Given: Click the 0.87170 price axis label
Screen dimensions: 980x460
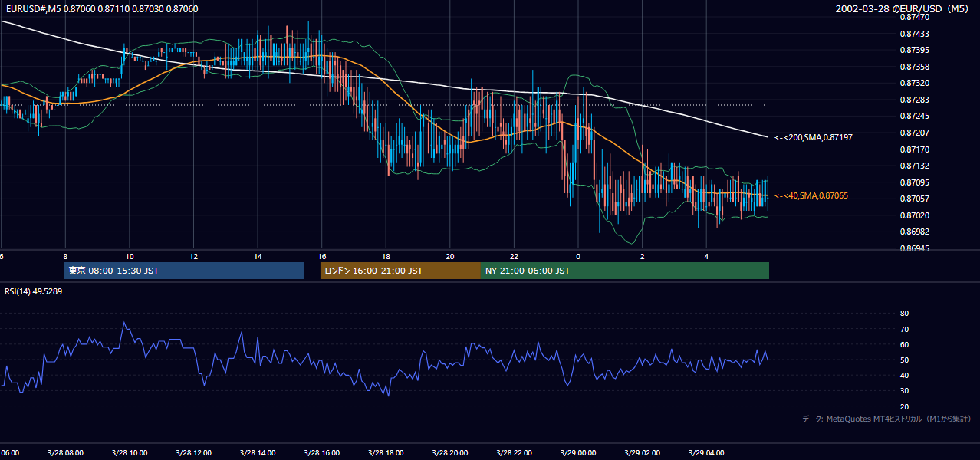Looking at the screenshot, I should (913, 149).
